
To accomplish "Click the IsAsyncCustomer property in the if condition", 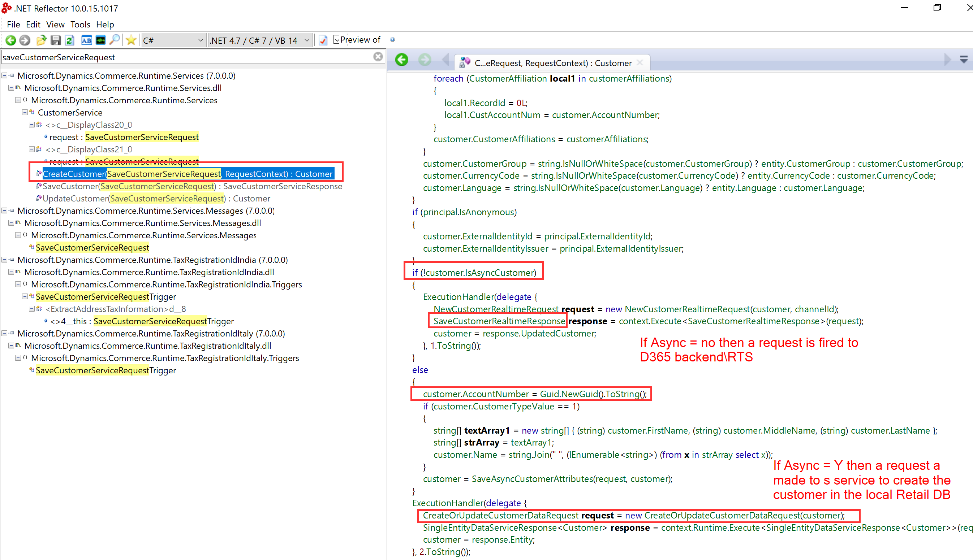I will tap(499, 273).
